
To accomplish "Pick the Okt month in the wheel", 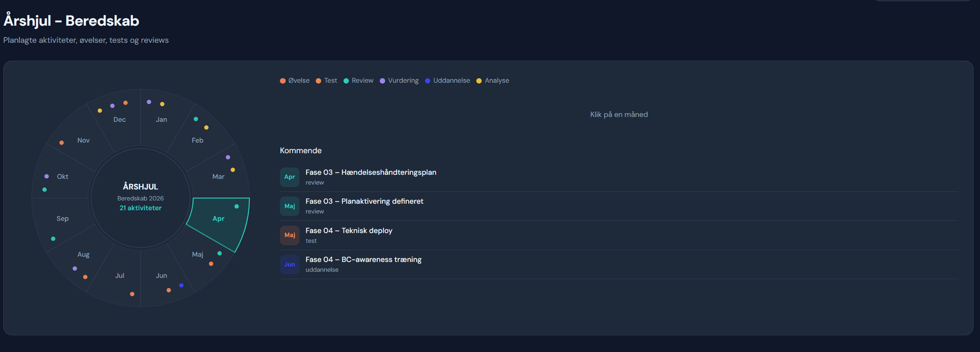I will pos(62,177).
